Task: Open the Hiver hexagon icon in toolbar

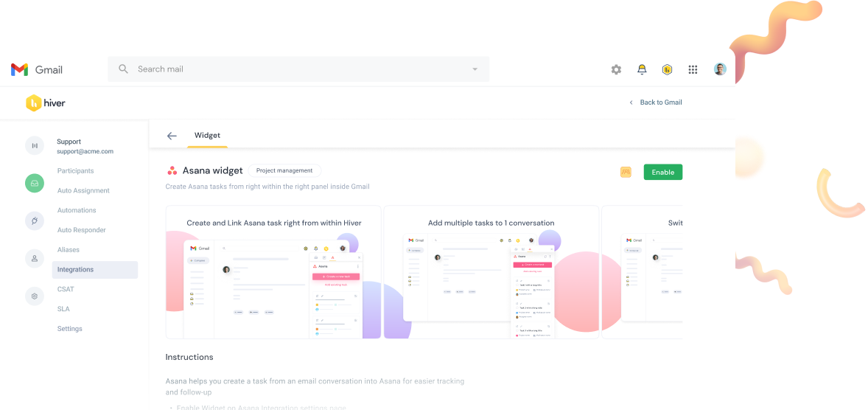Action: pos(667,69)
